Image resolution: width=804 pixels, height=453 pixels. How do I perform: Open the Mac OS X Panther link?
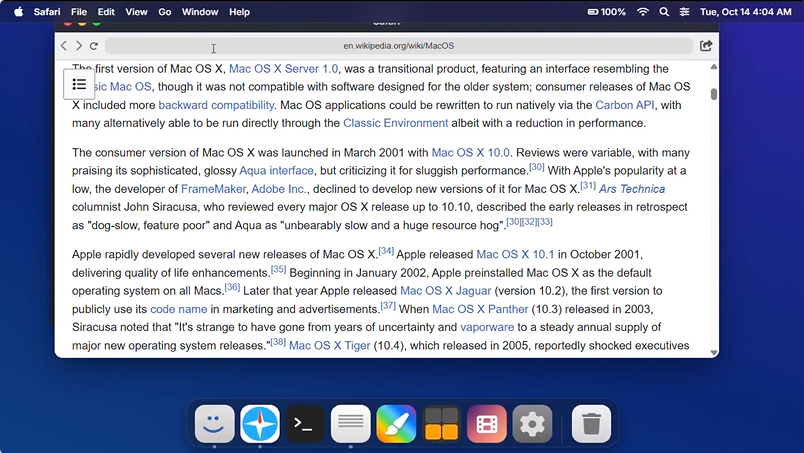click(480, 309)
